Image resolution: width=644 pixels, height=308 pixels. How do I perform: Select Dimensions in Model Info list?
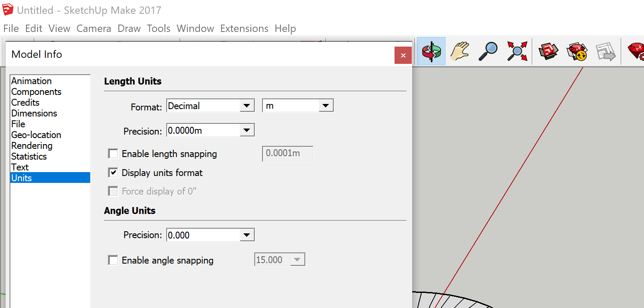(x=50, y=113)
